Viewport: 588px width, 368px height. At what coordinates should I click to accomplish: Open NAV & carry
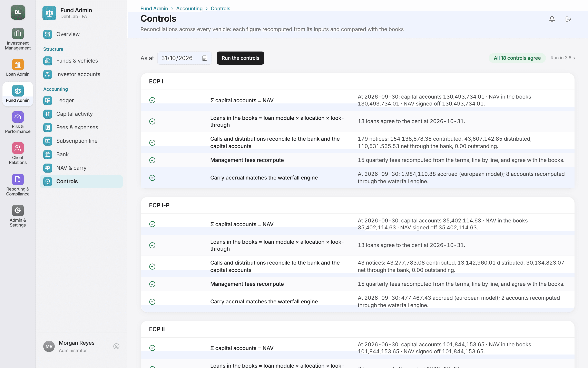(81, 168)
